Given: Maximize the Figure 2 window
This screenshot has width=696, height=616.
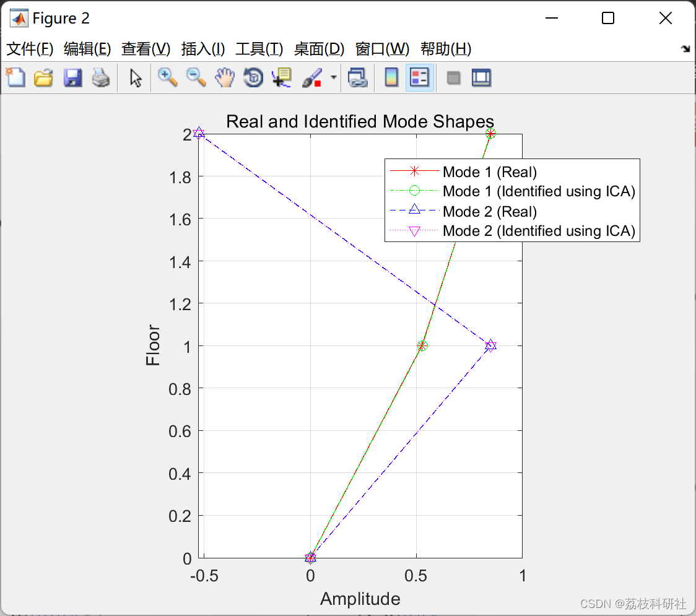Looking at the screenshot, I should 607,18.
